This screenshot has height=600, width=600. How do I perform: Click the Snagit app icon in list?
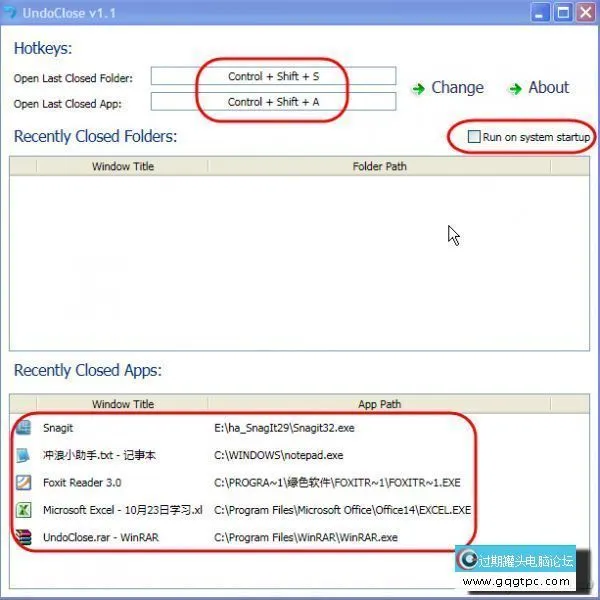coord(24,428)
